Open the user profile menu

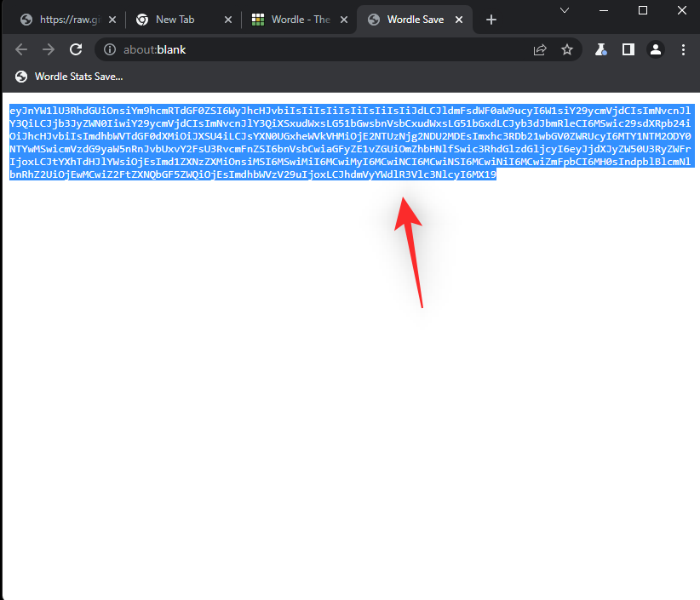coord(656,49)
